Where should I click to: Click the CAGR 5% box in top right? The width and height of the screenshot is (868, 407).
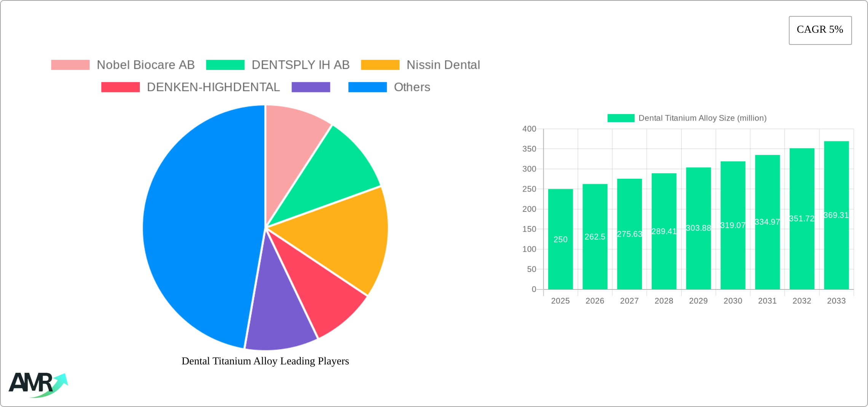click(x=820, y=30)
